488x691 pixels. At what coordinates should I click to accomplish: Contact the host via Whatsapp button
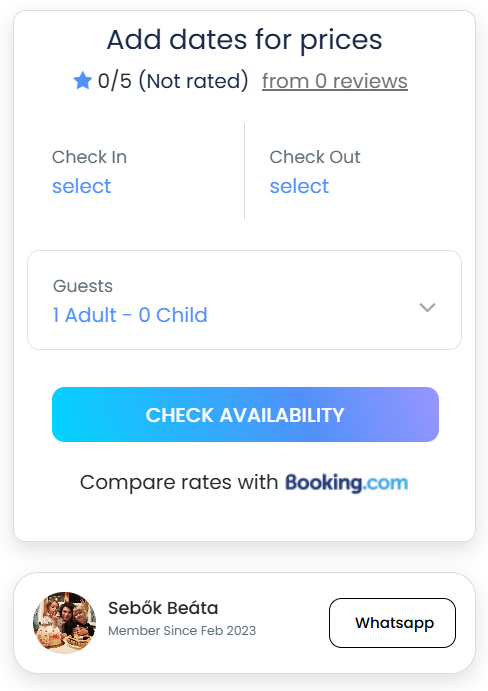click(392, 623)
